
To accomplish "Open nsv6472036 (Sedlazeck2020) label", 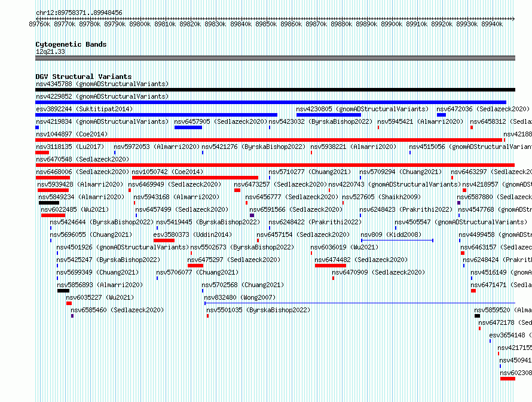I will (483, 109).
